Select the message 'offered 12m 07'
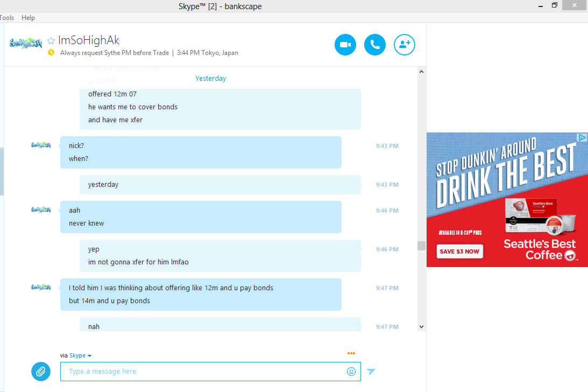This screenshot has width=588, height=392. pos(112,94)
